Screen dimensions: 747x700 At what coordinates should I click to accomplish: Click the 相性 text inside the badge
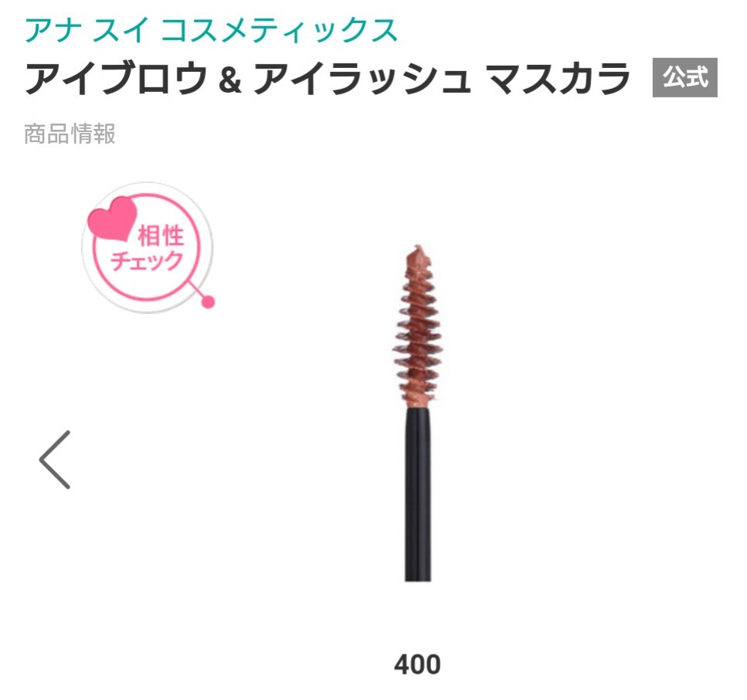coord(161,236)
